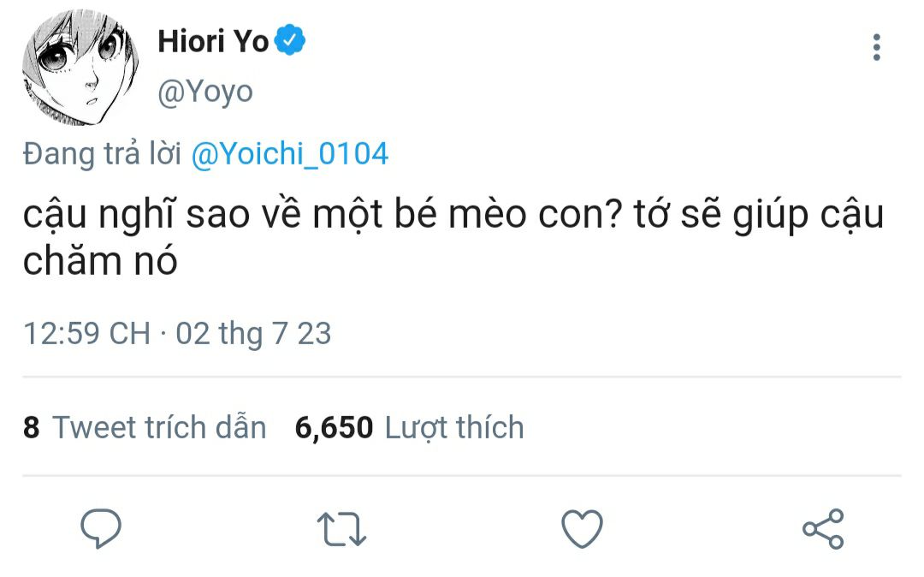The height and width of the screenshot is (577, 924).
Task: Open the share icon options
Action: (823, 528)
